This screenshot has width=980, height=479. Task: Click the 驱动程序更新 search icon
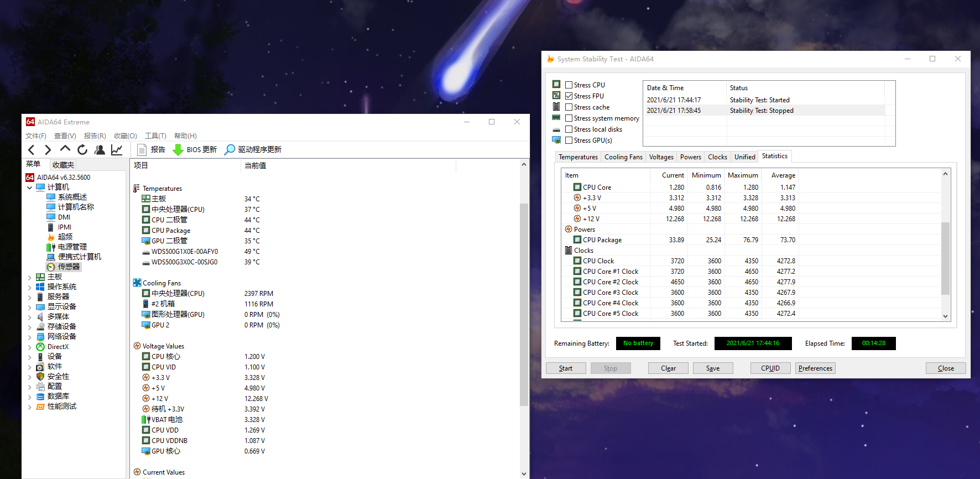point(230,150)
